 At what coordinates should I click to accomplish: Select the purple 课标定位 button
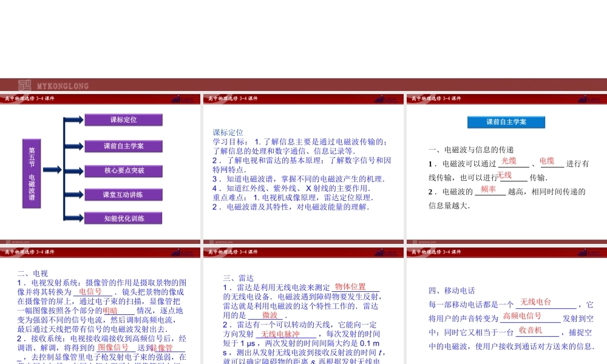[x=123, y=120]
